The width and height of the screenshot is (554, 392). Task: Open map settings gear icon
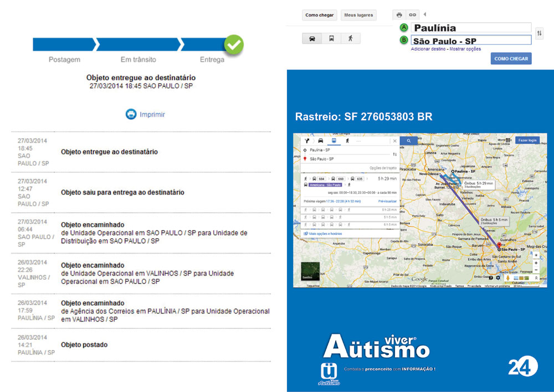click(x=498, y=277)
